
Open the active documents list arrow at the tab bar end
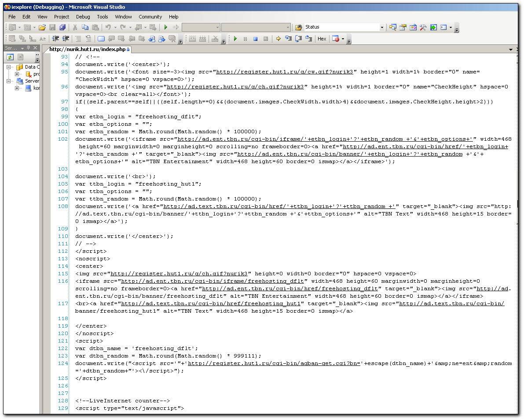coord(511,49)
